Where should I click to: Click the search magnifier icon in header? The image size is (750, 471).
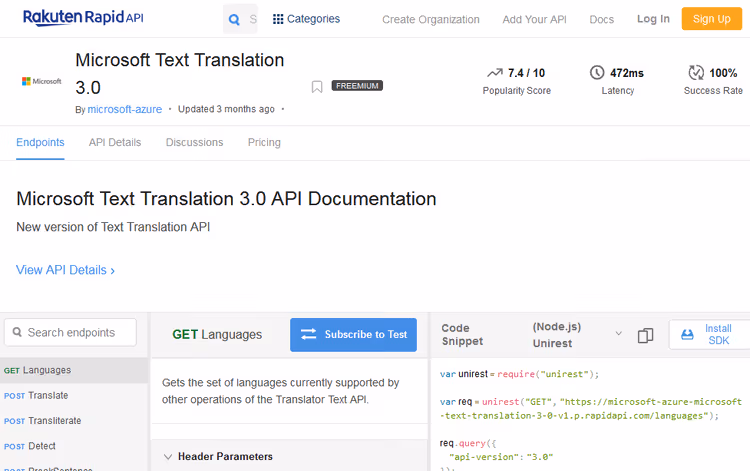click(x=234, y=20)
